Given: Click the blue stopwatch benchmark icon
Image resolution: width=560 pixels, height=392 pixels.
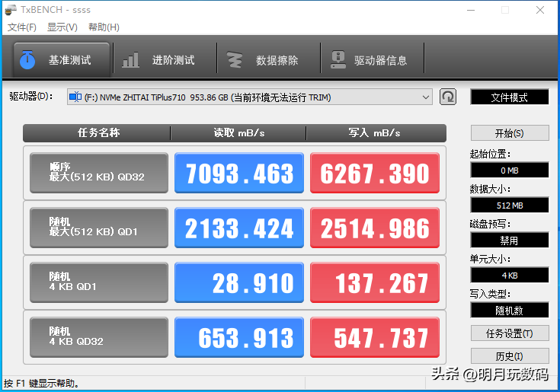Looking at the screenshot, I should point(27,59).
